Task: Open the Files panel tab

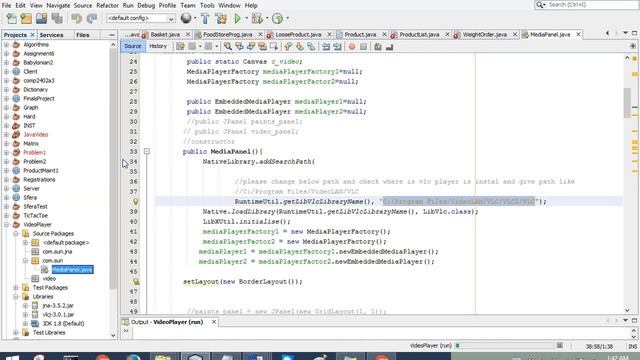Action: pos(82,35)
